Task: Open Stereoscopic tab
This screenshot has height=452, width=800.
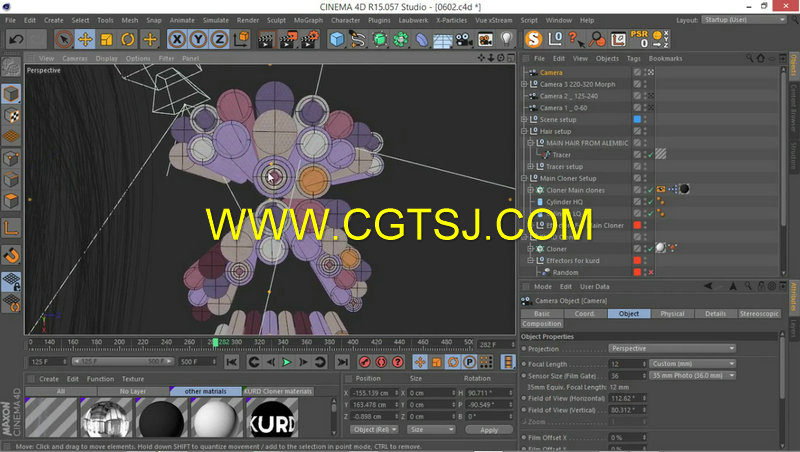Action: pyautogui.click(x=759, y=314)
